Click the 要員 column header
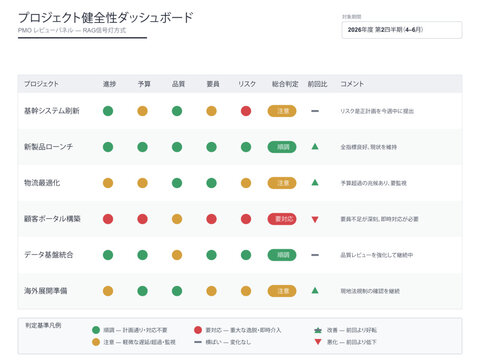 click(213, 84)
